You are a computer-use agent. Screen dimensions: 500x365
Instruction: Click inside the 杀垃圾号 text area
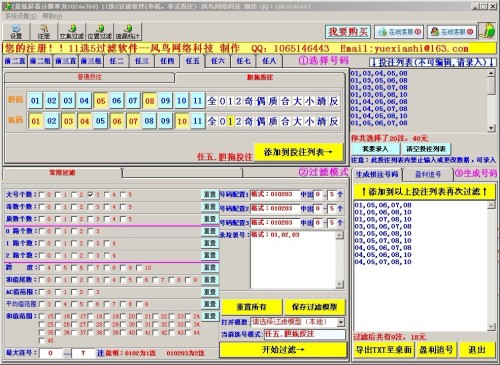293,260
